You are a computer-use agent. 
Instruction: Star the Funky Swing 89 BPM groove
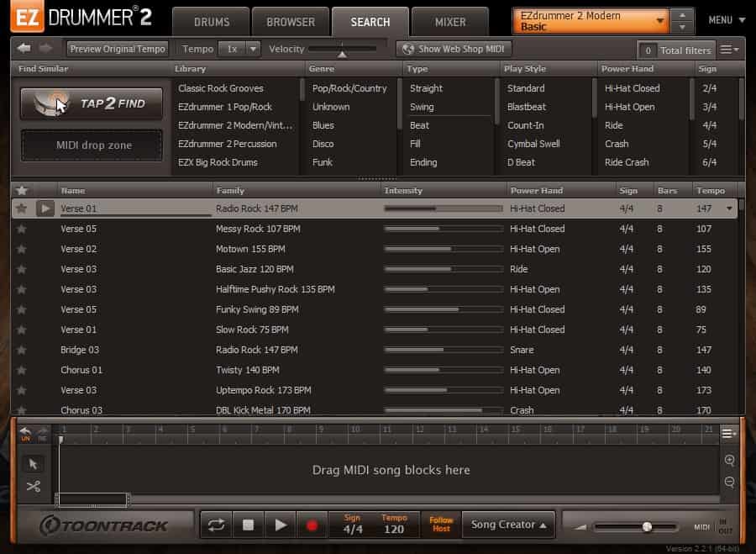click(x=21, y=309)
